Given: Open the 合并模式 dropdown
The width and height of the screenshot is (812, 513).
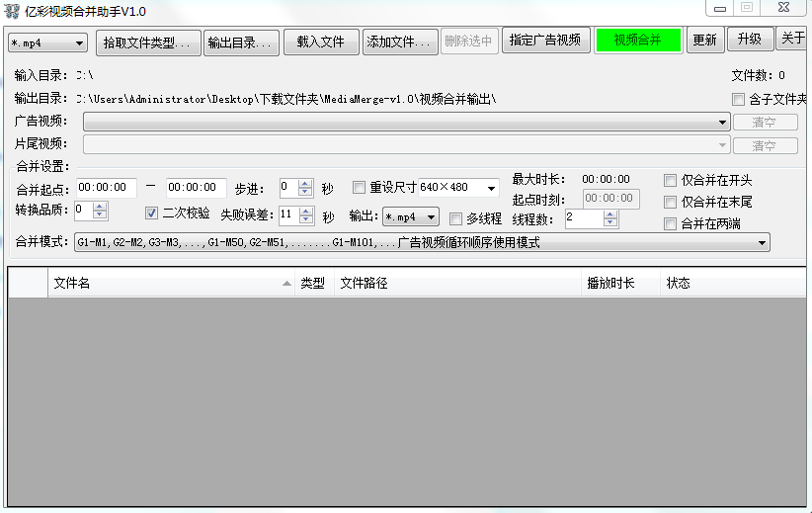Looking at the screenshot, I should click(762, 242).
